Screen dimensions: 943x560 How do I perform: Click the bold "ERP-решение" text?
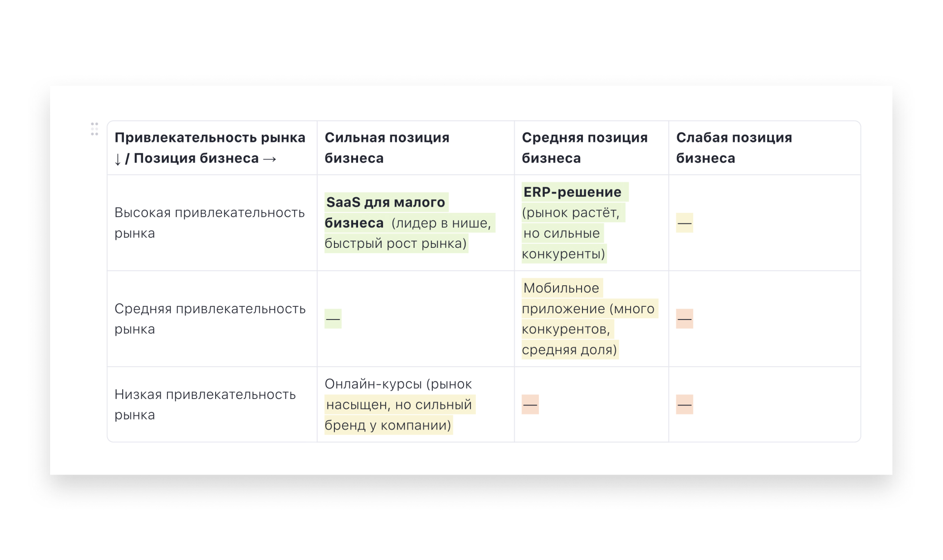coord(572,192)
